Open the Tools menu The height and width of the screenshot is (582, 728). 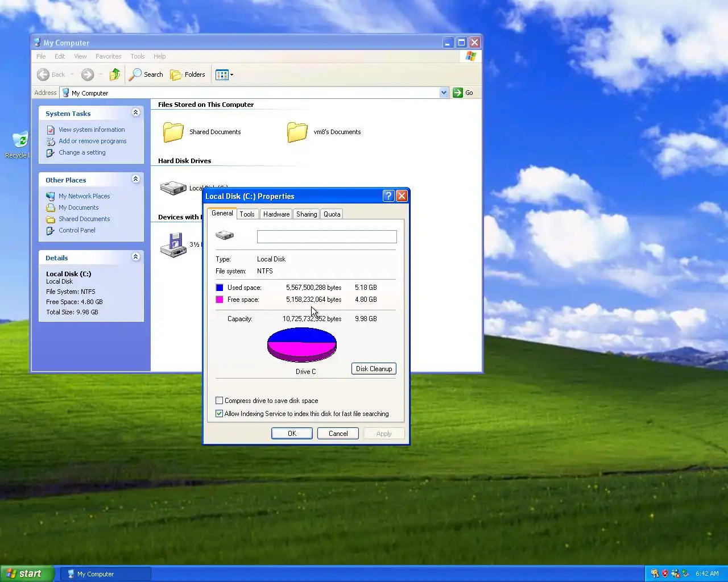[138, 56]
